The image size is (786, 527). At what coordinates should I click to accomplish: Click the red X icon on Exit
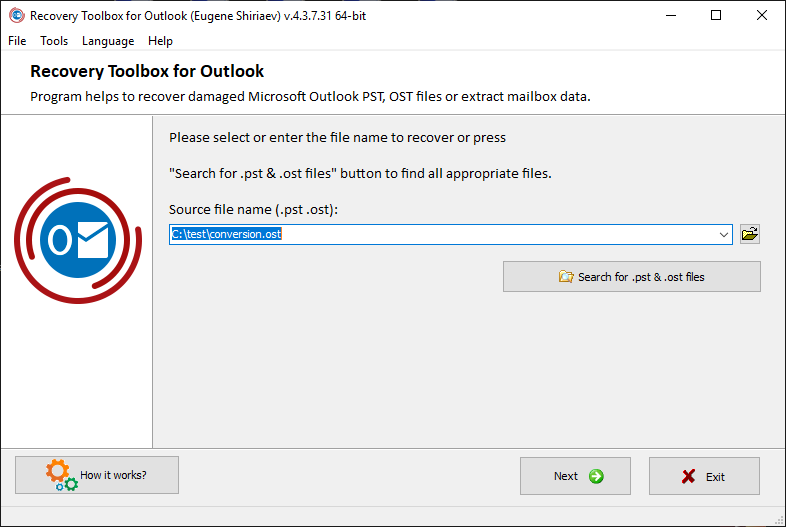click(688, 476)
